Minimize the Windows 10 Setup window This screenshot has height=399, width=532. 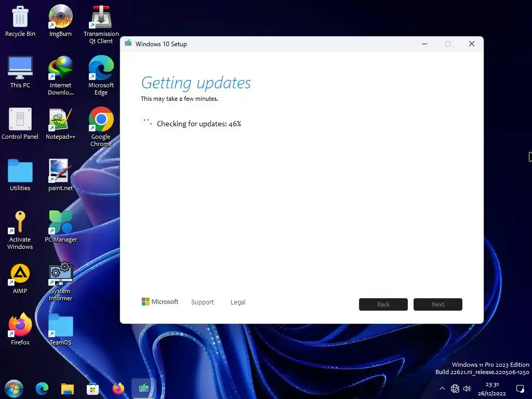click(x=424, y=44)
